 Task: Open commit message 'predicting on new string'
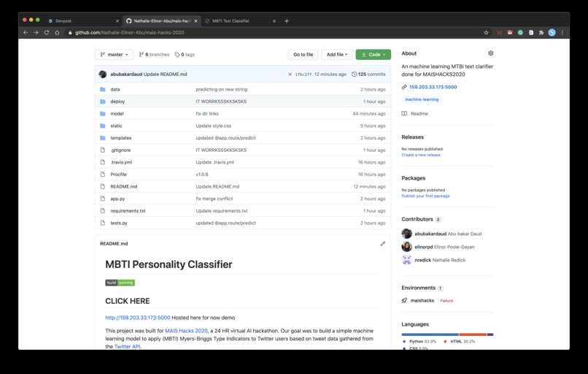pyautogui.click(x=221, y=89)
